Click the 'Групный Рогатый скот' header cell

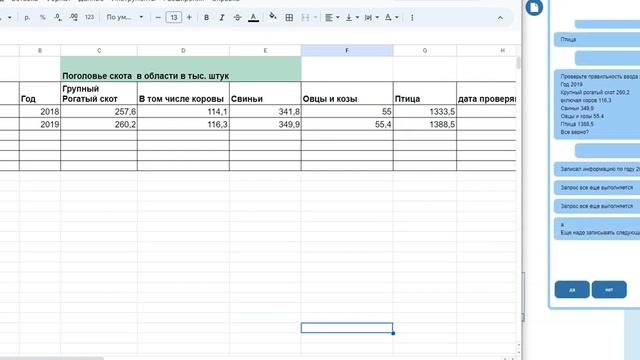pos(99,93)
